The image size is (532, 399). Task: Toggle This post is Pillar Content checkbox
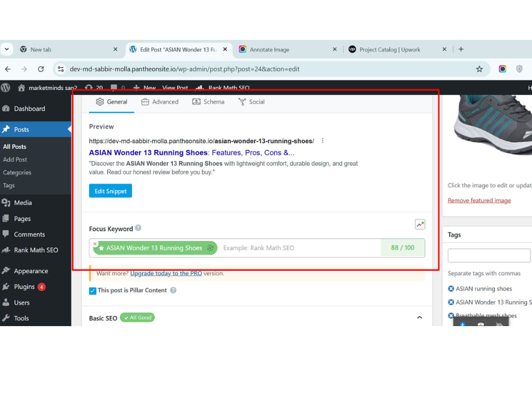93,291
